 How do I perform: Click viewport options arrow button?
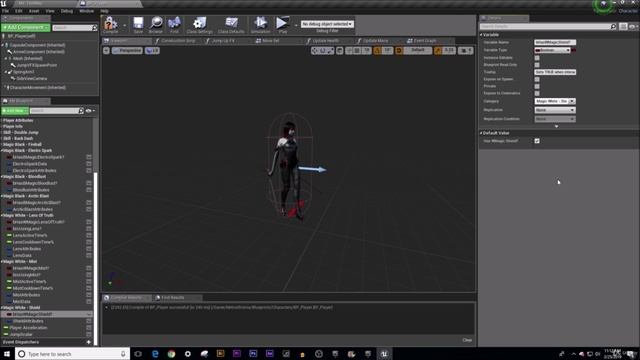pos(106,51)
